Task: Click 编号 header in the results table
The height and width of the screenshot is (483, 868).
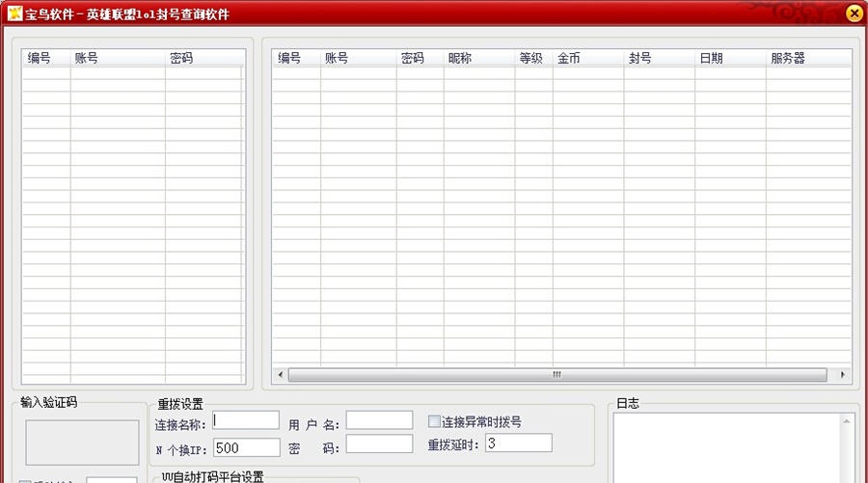Action: coord(296,58)
